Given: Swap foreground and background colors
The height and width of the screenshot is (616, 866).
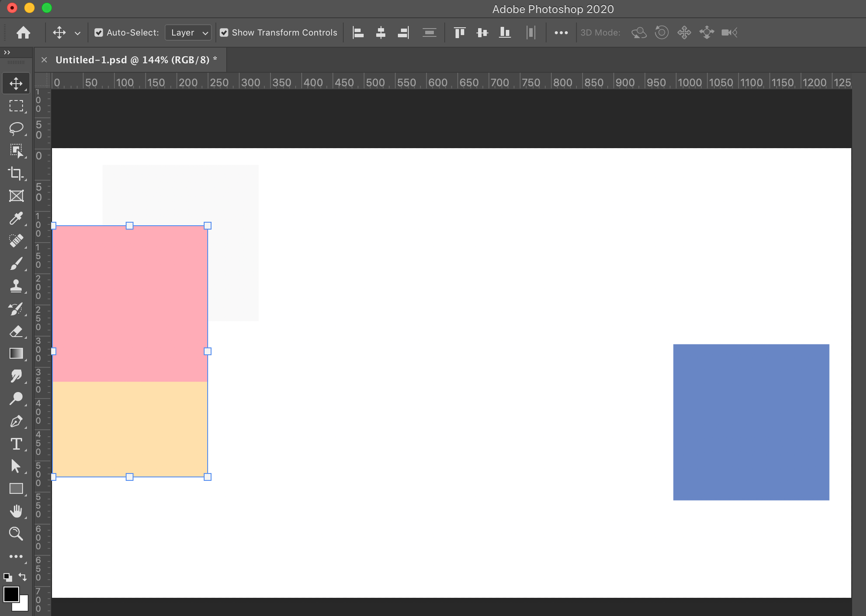Looking at the screenshot, I should (x=23, y=577).
